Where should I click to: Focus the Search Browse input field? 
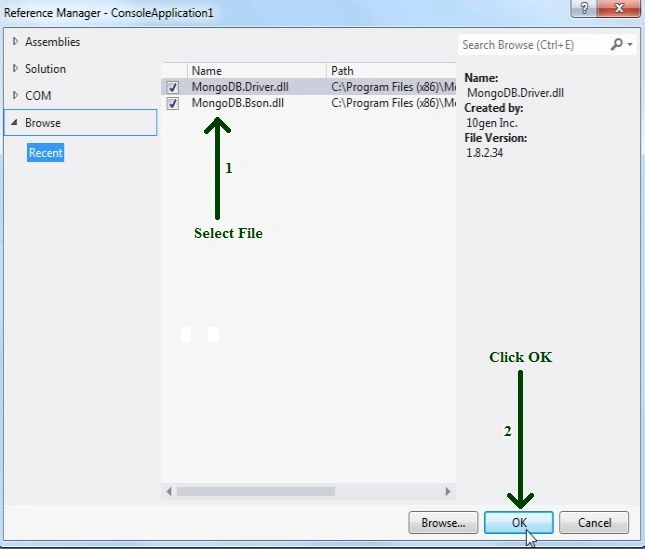click(x=533, y=44)
